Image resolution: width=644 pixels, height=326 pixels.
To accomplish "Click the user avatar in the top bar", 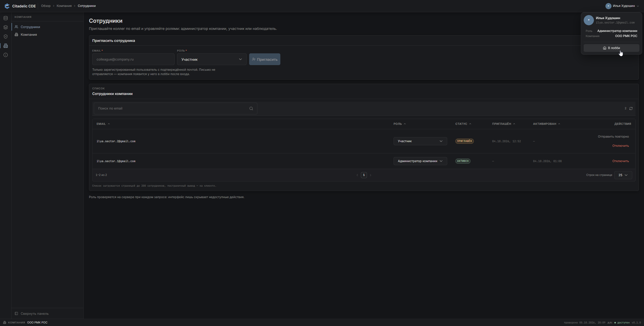I will point(608,6).
